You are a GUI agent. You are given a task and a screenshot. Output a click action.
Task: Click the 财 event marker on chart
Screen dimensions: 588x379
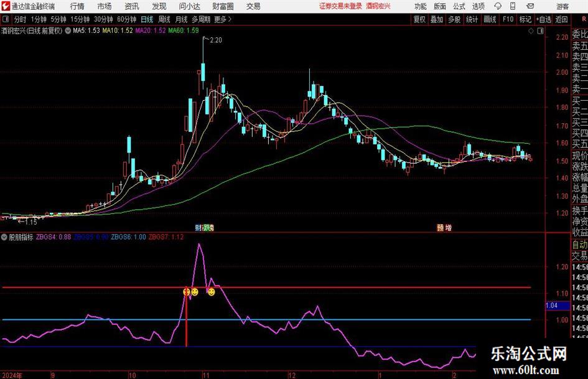coord(198,227)
